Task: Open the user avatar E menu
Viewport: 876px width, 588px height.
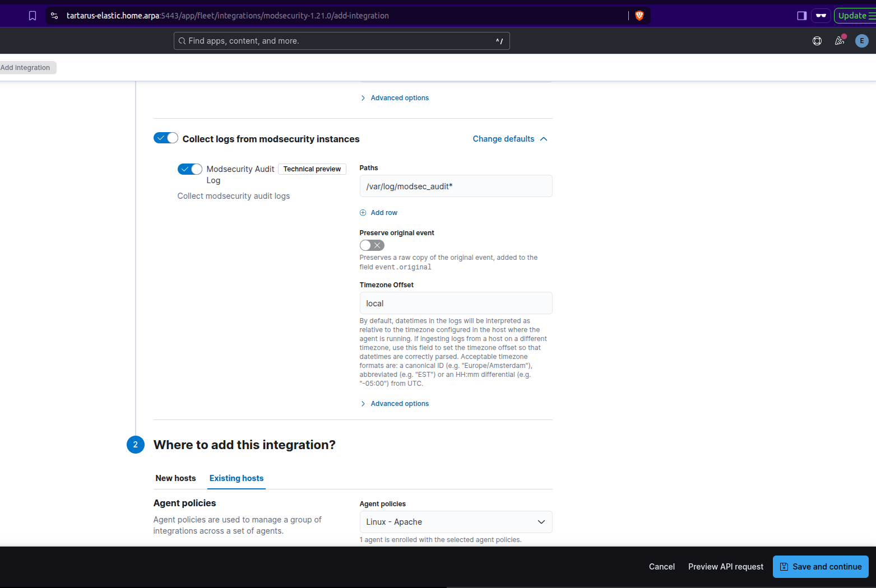Action: click(x=861, y=41)
